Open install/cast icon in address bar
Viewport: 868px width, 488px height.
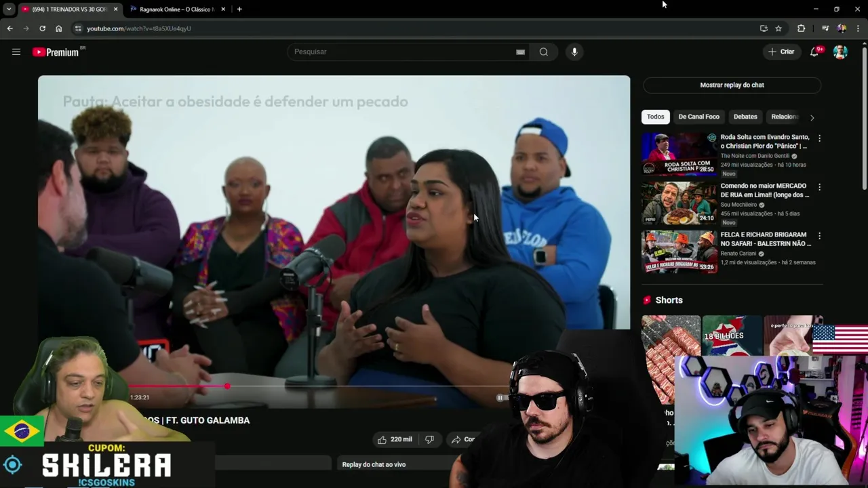pos(764,28)
